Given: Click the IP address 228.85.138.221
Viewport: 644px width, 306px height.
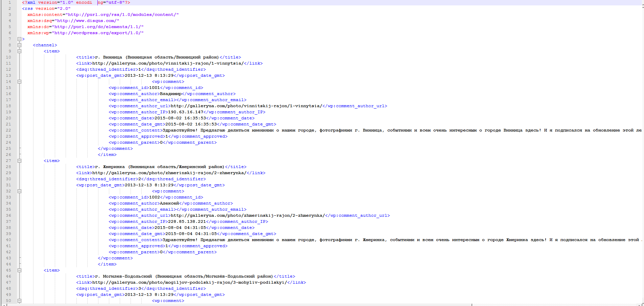Looking at the screenshot, I should pos(187,221).
